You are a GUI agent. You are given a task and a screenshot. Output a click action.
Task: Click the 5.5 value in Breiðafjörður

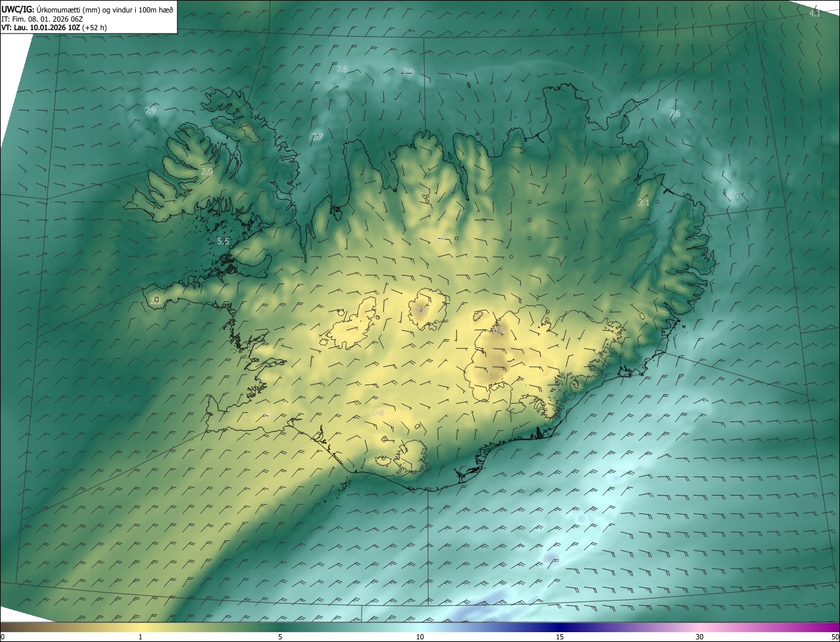click(223, 242)
